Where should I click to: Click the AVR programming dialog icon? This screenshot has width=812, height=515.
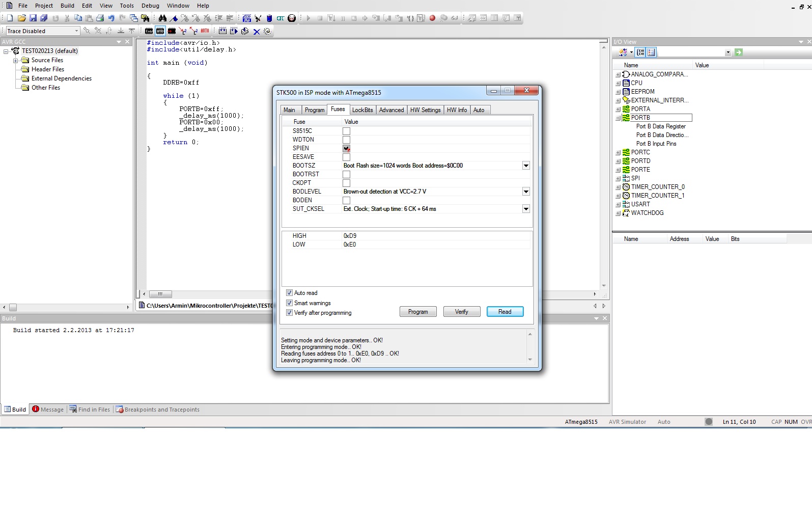(160, 31)
